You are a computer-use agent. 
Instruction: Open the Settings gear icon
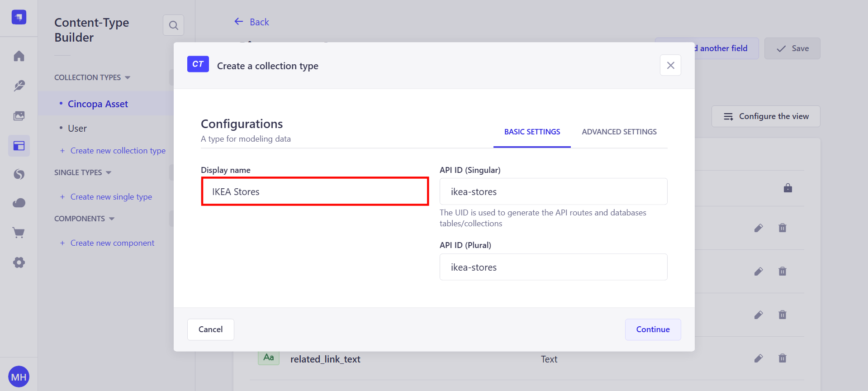(19, 262)
